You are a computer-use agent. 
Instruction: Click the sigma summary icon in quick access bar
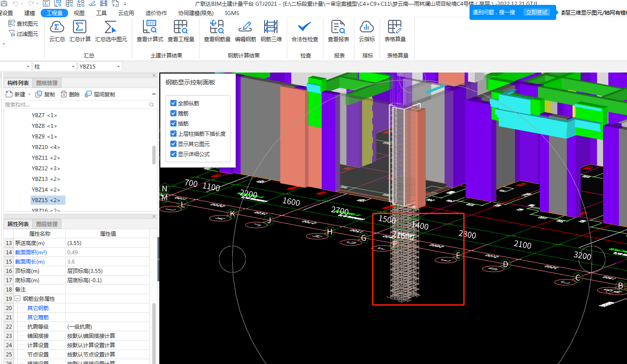pos(47,3)
